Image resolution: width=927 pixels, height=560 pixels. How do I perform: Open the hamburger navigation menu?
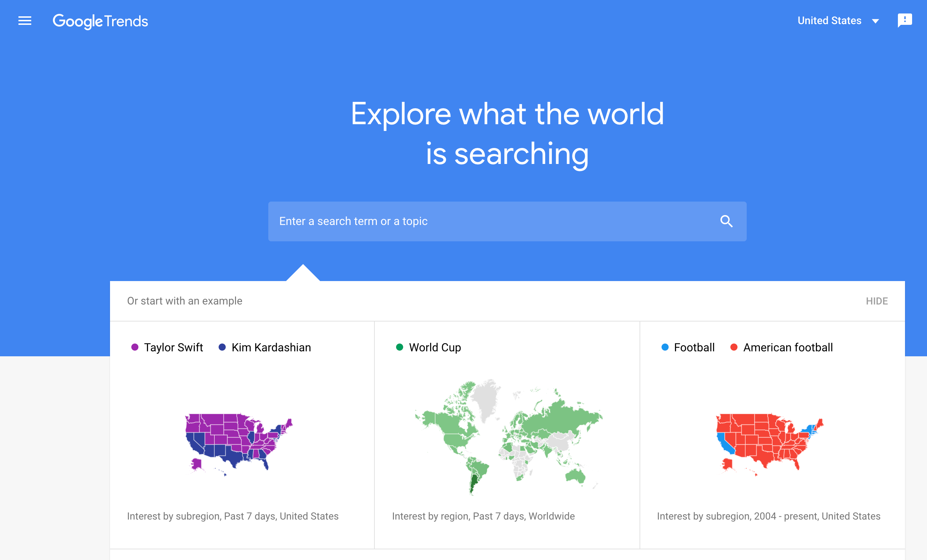pos(25,21)
